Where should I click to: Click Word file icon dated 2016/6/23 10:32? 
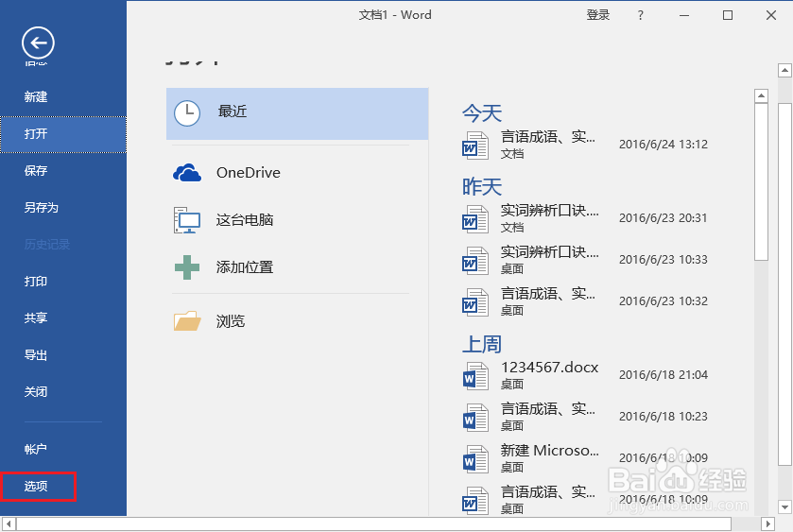click(475, 301)
